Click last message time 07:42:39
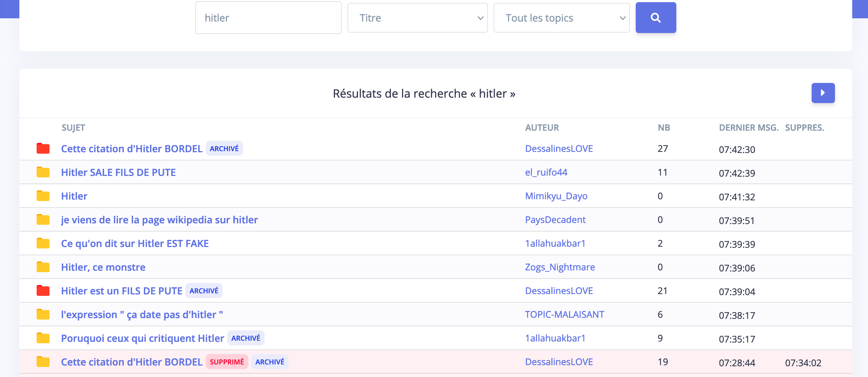868x377 pixels. tap(737, 173)
